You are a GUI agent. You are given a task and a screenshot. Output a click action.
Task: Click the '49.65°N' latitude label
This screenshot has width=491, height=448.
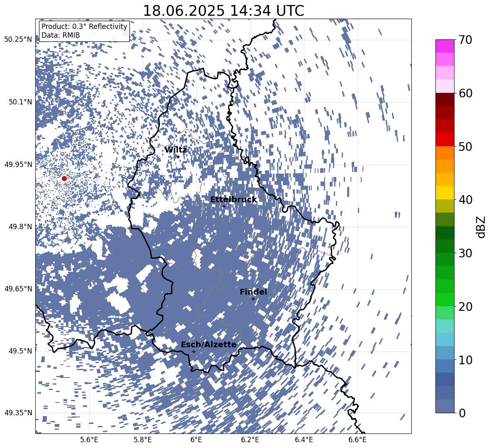pos(19,288)
